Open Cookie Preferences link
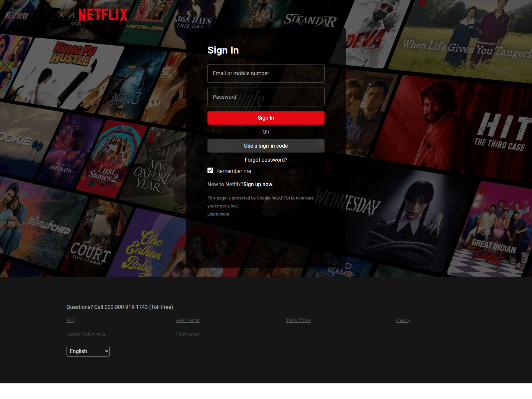The image size is (532, 399). 86,334
